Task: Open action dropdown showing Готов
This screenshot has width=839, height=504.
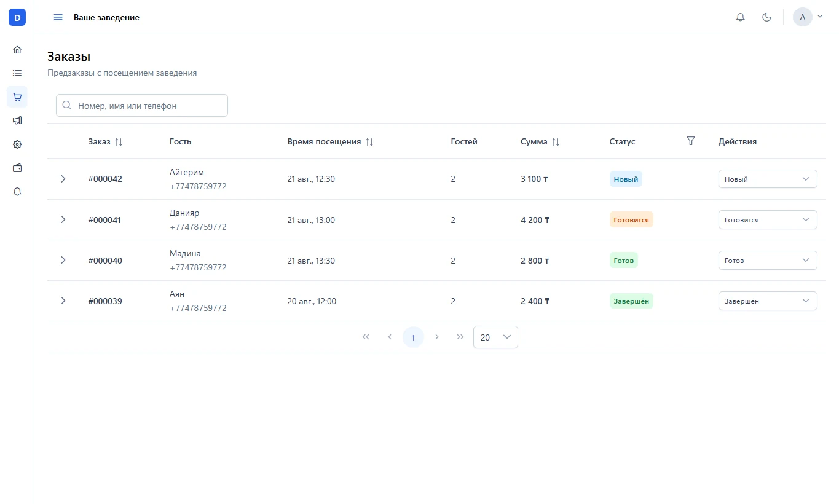Action: tap(768, 260)
